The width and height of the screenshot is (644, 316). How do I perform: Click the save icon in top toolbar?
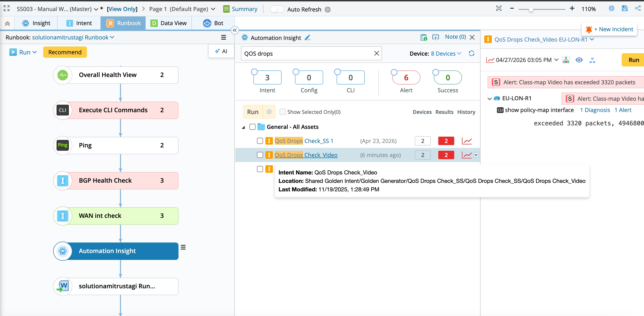pos(625,8)
